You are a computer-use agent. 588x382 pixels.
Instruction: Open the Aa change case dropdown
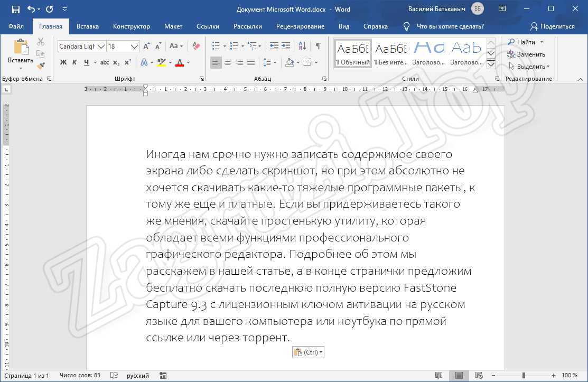176,46
